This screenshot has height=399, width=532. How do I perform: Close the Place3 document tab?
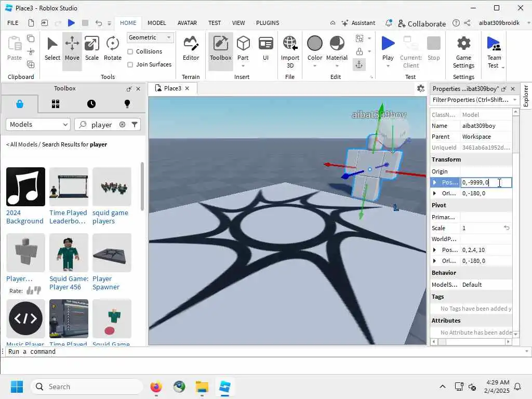pyautogui.click(x=187, y=88)
